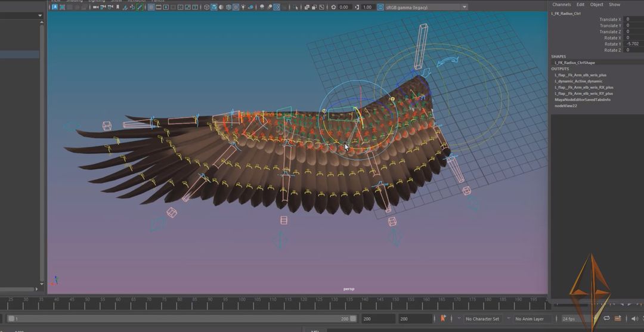Select nodeView22 output node
The image size is (644, 332).
pyautogui.click(x=566, y=106)
